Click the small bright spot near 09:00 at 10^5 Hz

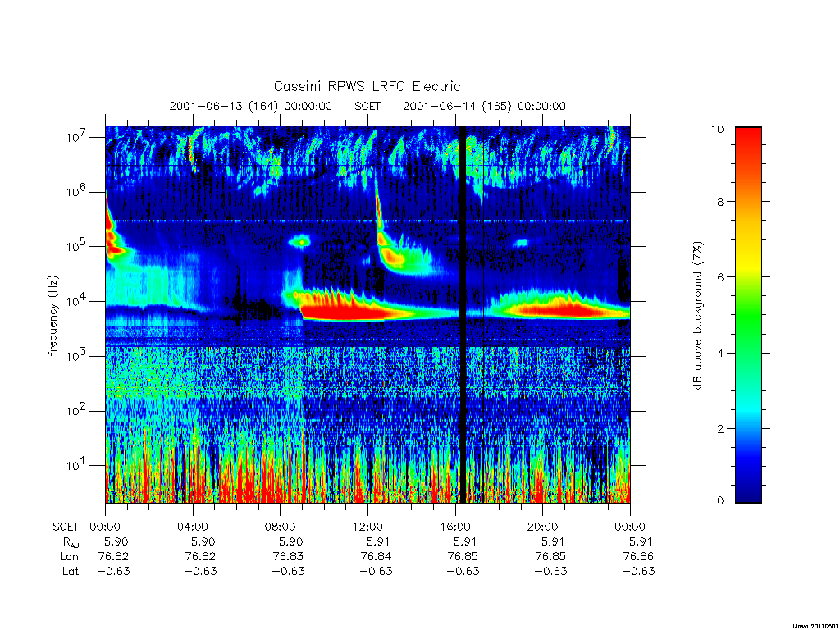(x=300, y=242)
